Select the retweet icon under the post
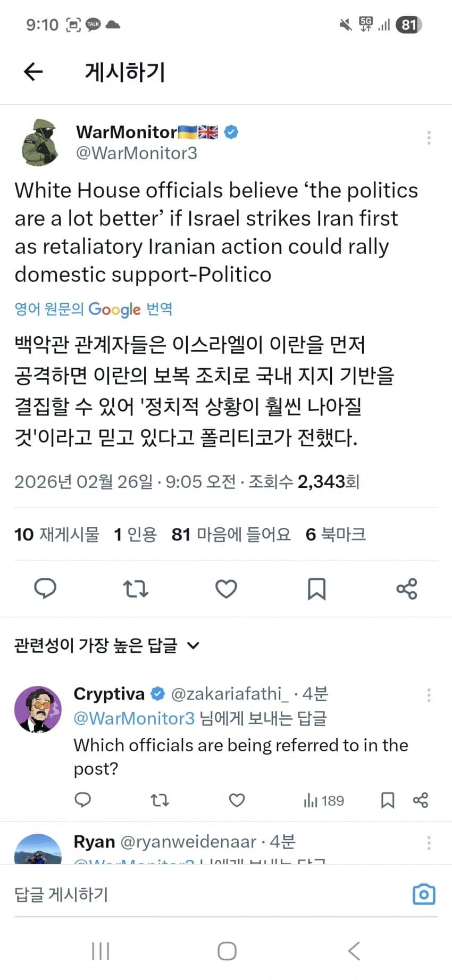This screenshot has height=980, width=452. point(136,589)
